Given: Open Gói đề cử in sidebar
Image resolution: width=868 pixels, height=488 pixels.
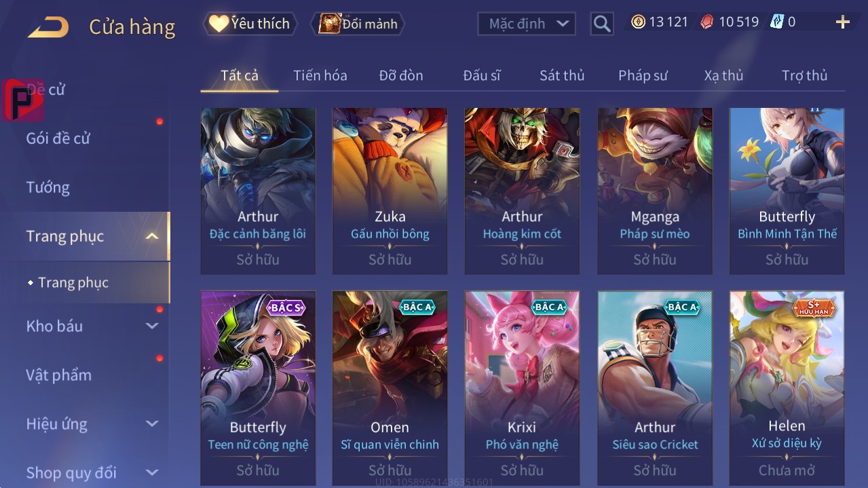Looking at the screenshot, I should pos(58,138).
